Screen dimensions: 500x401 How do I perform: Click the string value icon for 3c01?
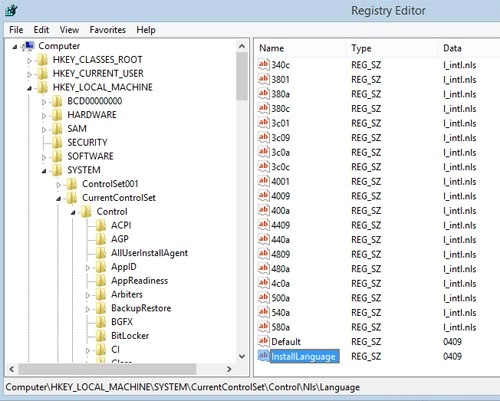(263, 123)
